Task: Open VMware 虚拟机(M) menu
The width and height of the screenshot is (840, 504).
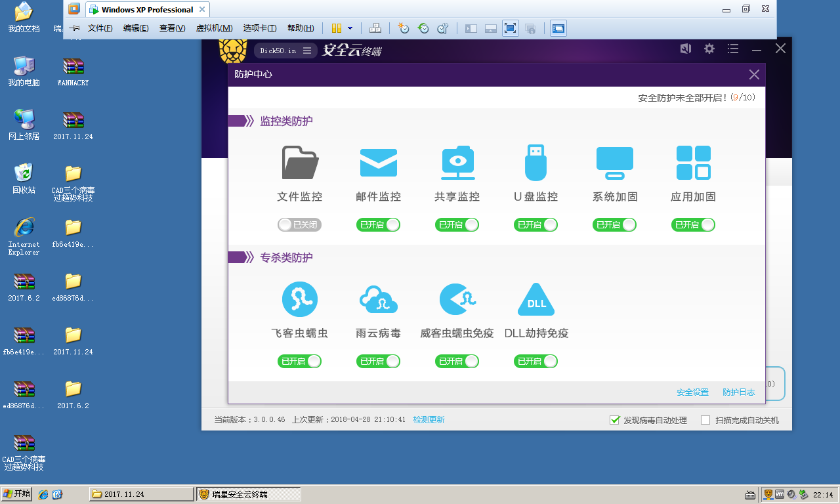Action: click(x=215, y=28)
